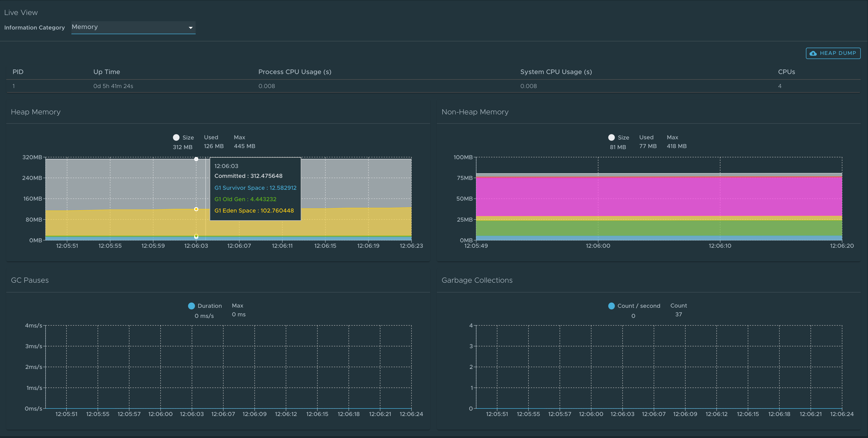
Task: Click the HEAP DUMP button
Action: [x=833, y=53]
